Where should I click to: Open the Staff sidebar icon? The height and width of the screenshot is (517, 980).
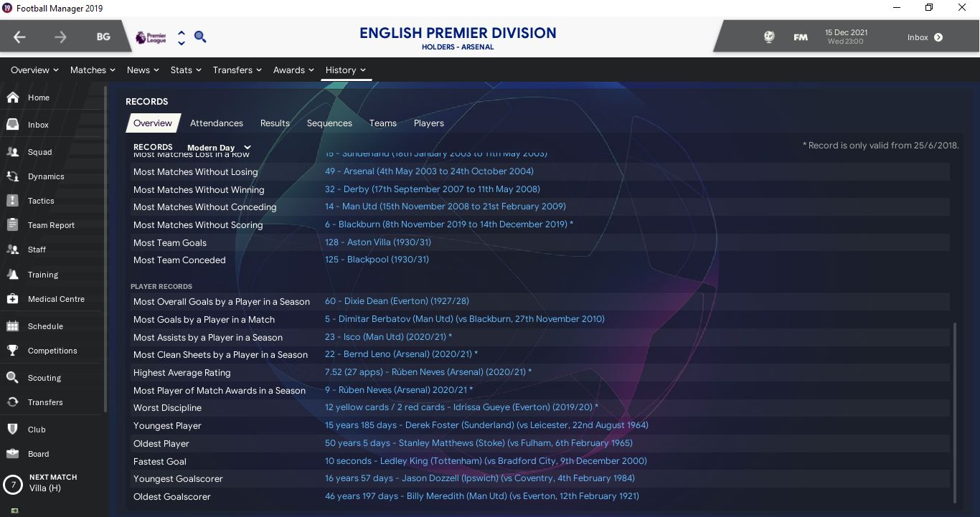[12, 250]
